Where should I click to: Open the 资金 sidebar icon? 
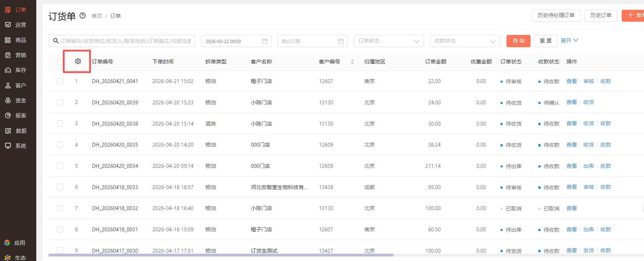tap(8, 100)
